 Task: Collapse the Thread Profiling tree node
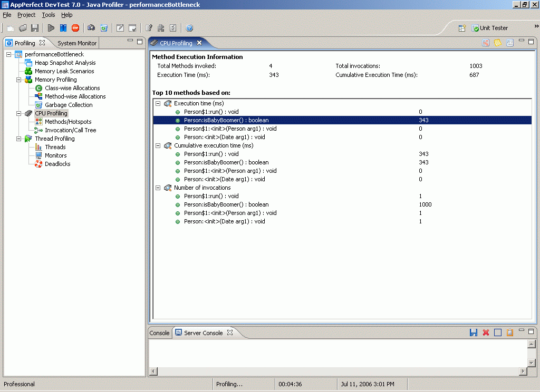click(19, 139)
